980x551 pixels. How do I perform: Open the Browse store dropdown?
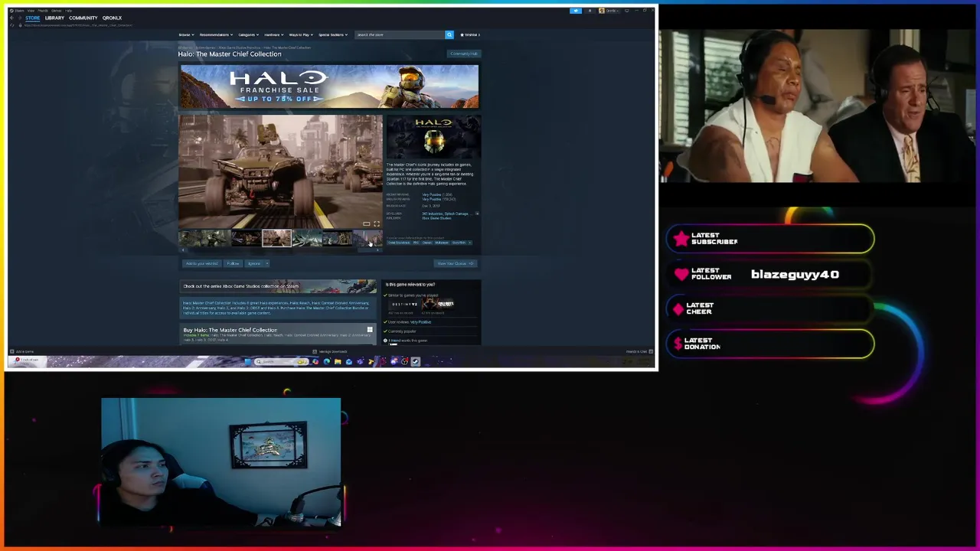pyautogui.click(x=186, y=34)
